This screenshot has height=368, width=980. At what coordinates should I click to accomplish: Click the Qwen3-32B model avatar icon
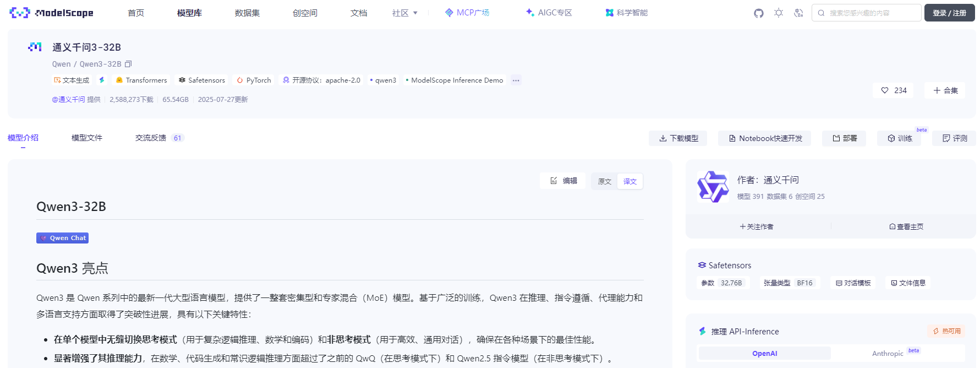click(35, 47)
